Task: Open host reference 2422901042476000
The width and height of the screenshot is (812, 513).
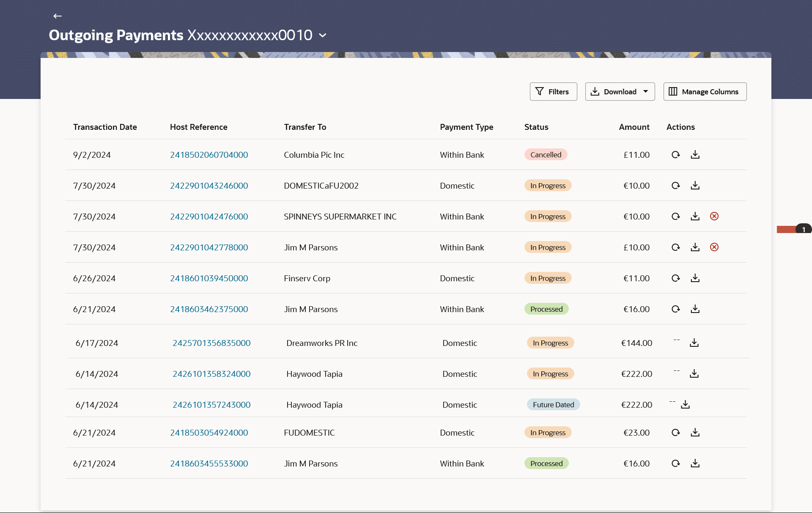Action: coord(209,217)
